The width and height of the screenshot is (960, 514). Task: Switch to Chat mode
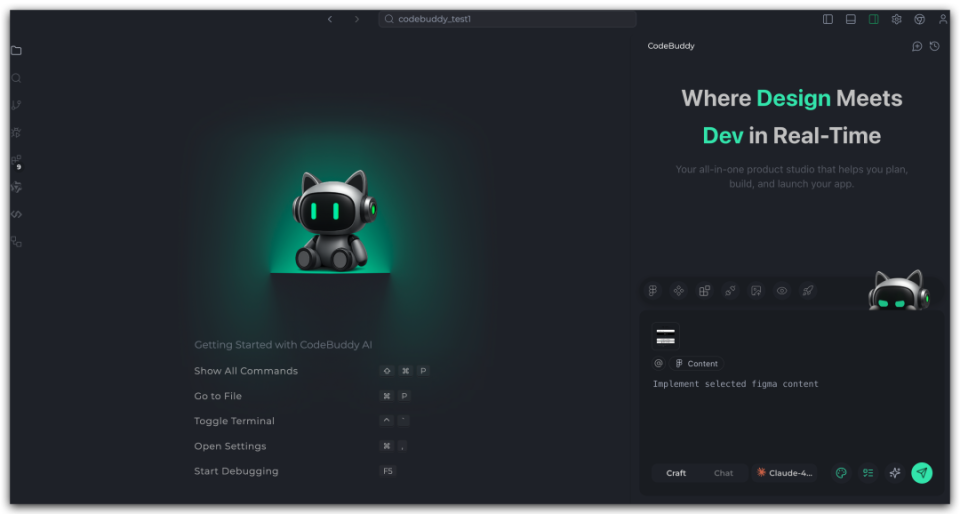coord(723,473)
